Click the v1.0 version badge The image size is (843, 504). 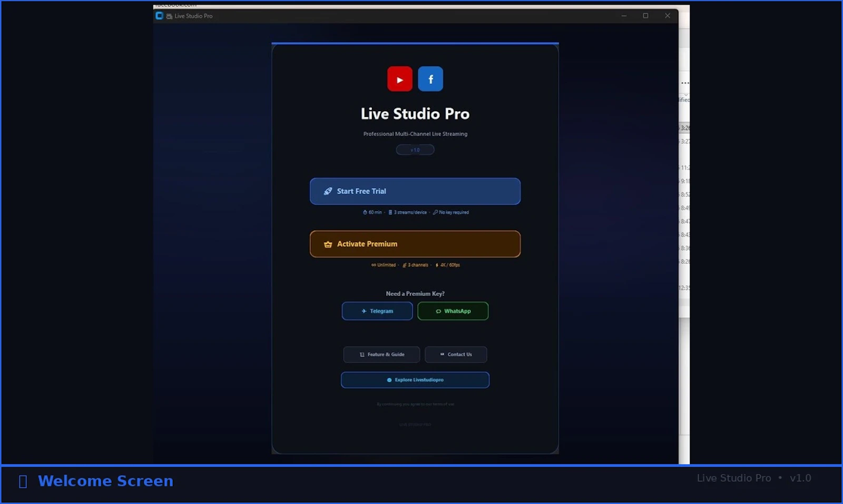click(x=415, y=150)
